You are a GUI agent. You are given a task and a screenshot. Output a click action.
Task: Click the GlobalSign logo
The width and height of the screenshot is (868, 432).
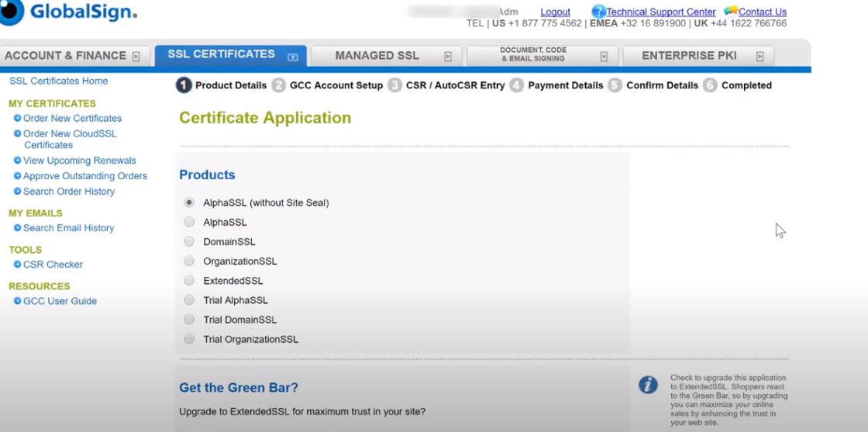pyautogui.click(x=67, y=11)
